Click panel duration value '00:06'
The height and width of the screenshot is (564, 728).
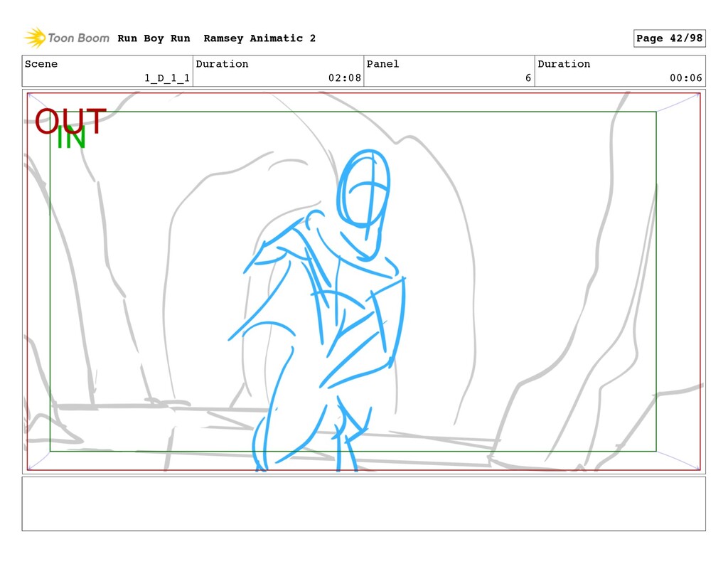click(x=686, y=78)
